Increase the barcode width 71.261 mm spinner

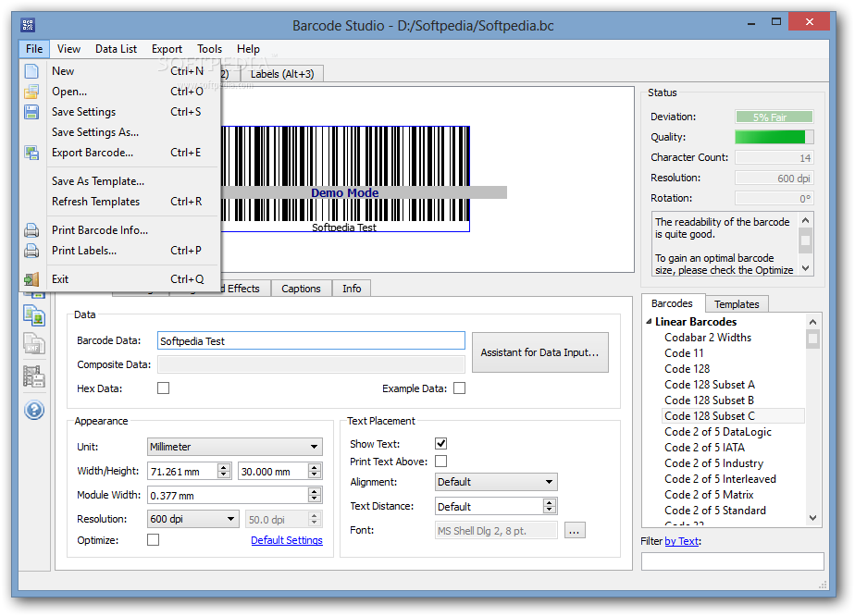[x=224, y=467]
